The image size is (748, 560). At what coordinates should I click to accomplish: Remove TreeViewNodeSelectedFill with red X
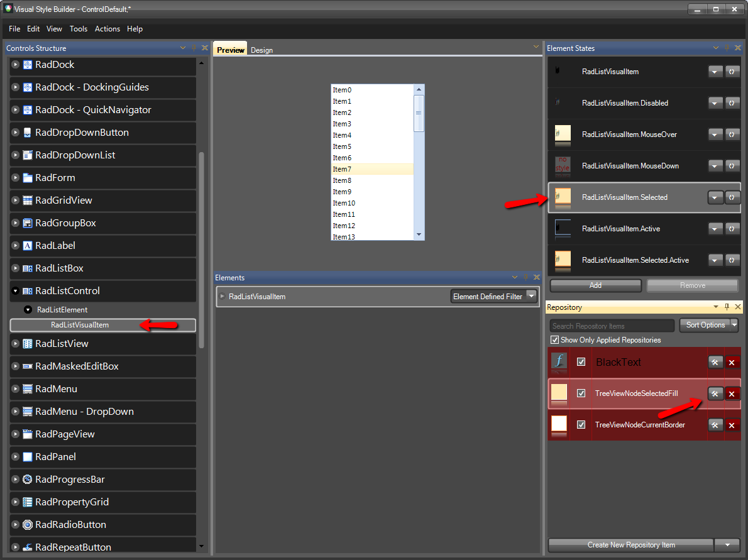pyautogui.click(x=732, y=394)
